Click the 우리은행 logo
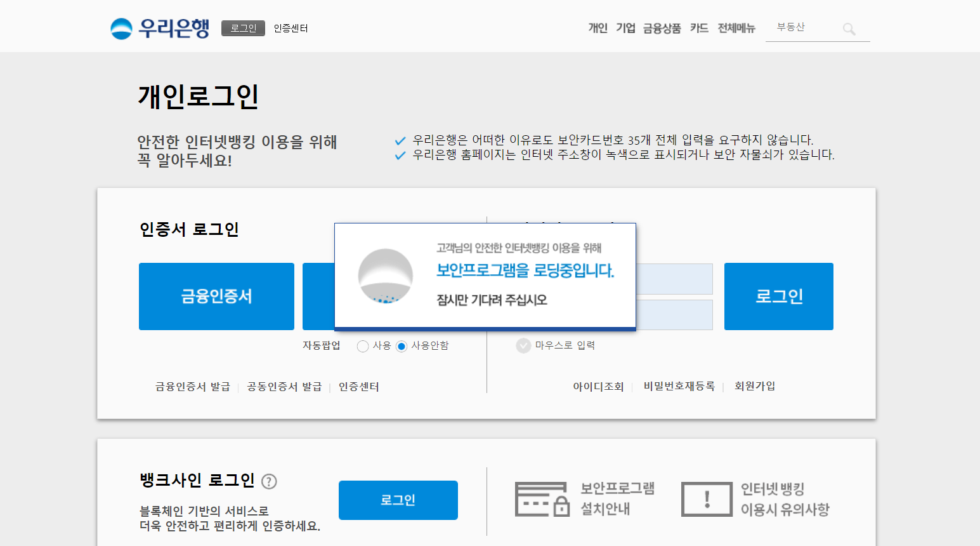Image resolution: width=980 pixels, height=546 pixels. (160, 28)
